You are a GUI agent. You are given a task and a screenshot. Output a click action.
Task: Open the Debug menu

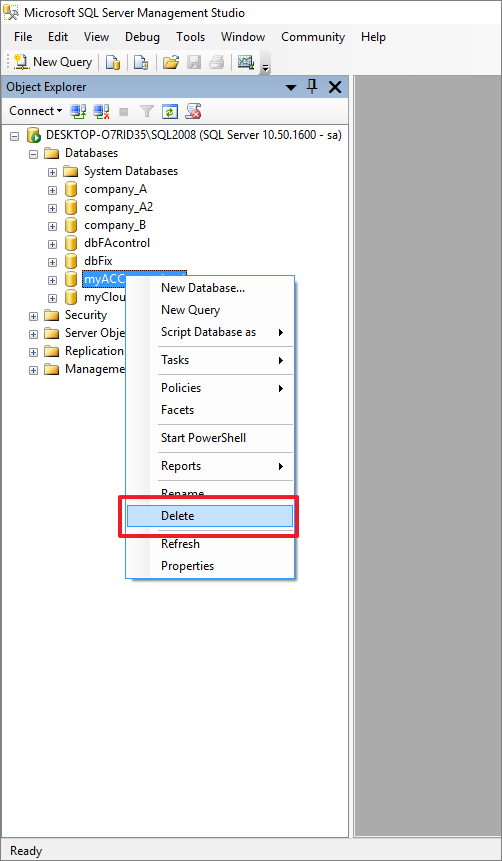pyautogui.click(x=142, y=37)
